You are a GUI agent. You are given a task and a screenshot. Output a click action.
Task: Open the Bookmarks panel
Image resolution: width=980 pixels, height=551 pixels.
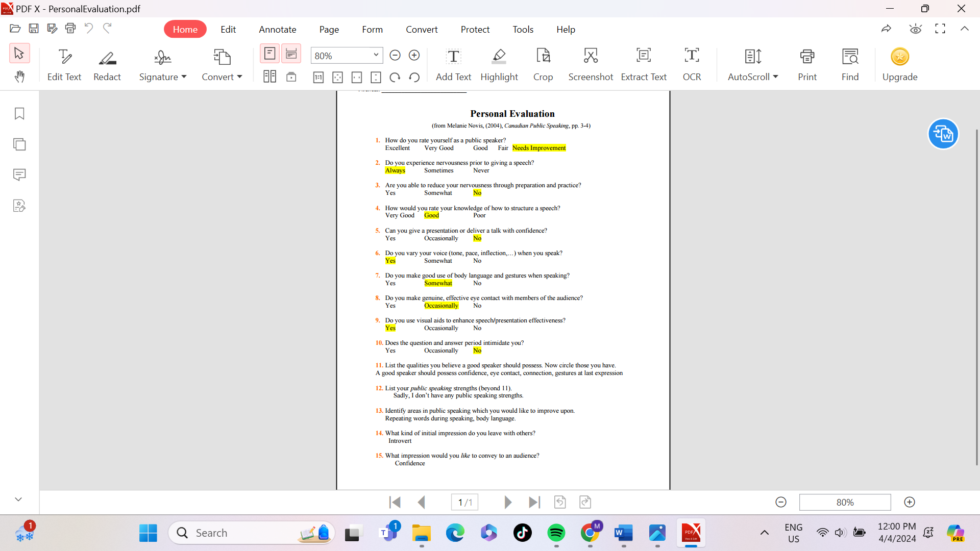click(x=19, y=113)
